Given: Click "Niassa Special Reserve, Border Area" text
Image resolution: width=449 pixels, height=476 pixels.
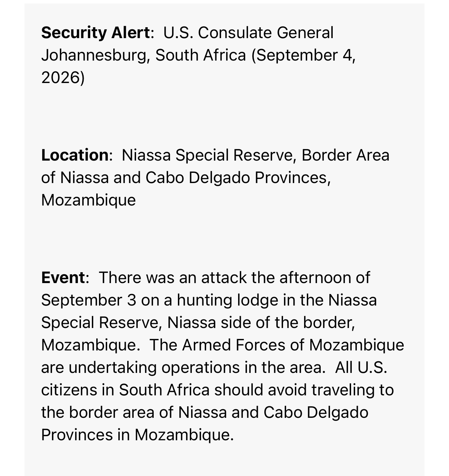Looking at the screenshot, I should coord(255,155).
